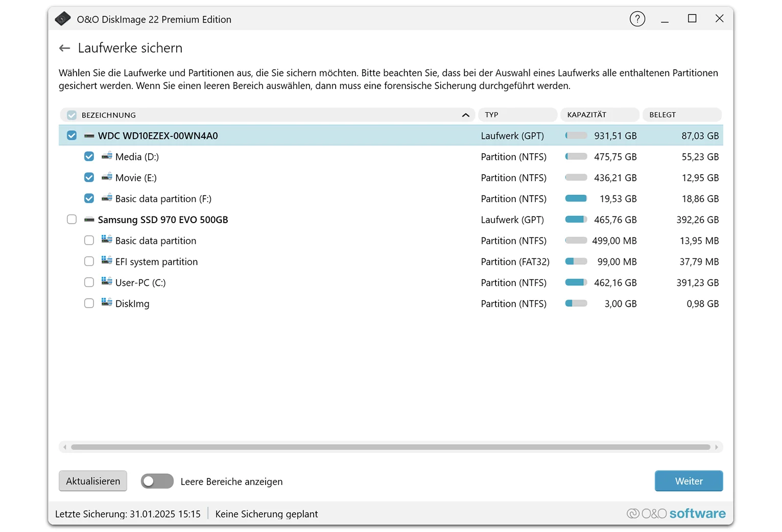Select the DiskImg partition row
The width and height of the screenshot is (782, 532).
[306, 304]
